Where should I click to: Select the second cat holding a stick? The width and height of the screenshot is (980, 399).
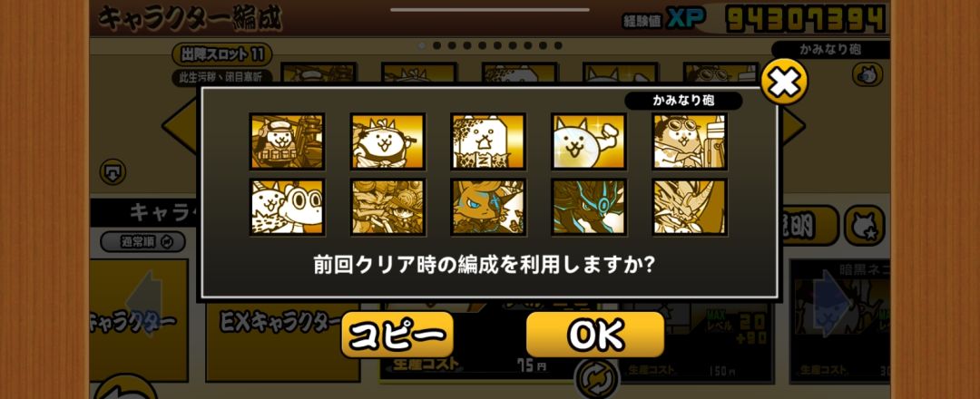point(387,141)
